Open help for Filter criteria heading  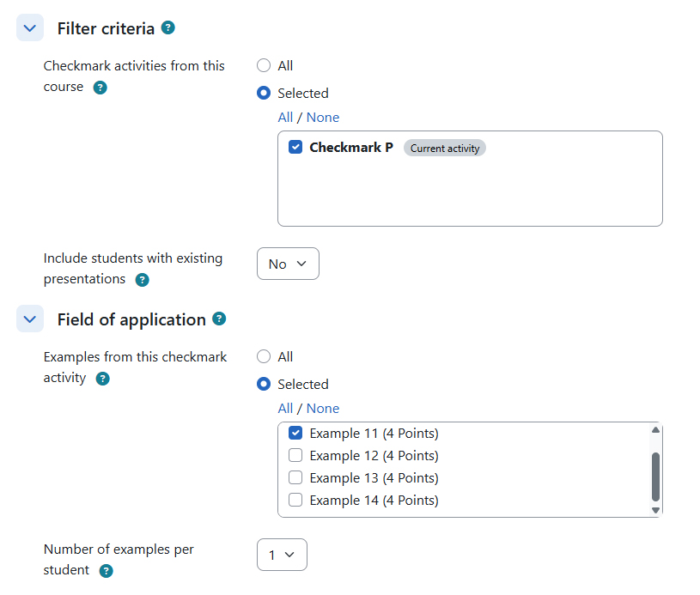167,27
